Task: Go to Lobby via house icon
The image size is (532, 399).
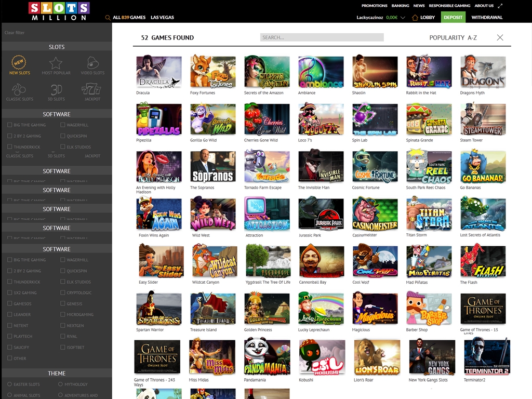Action: [x=415, y=17]
